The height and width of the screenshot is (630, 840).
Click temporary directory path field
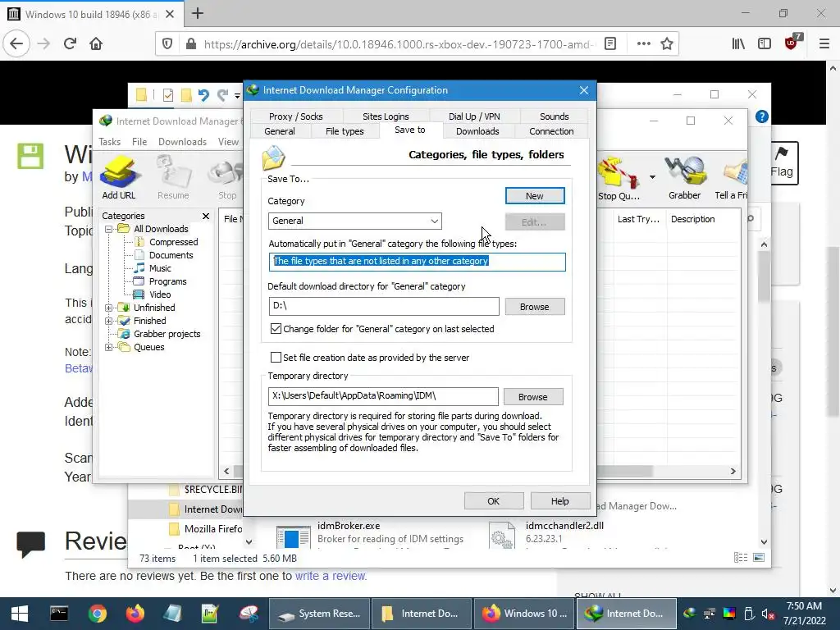coord(383,396)
